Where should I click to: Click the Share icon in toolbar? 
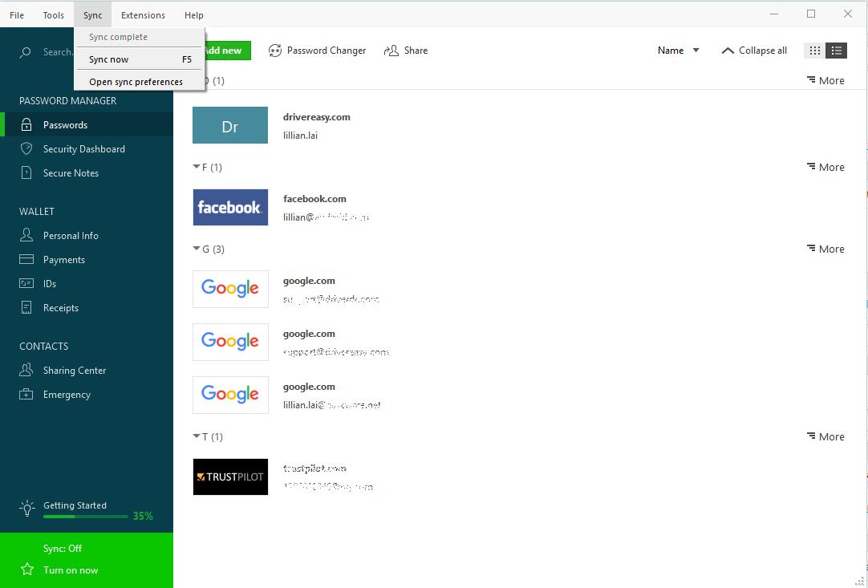391,51
